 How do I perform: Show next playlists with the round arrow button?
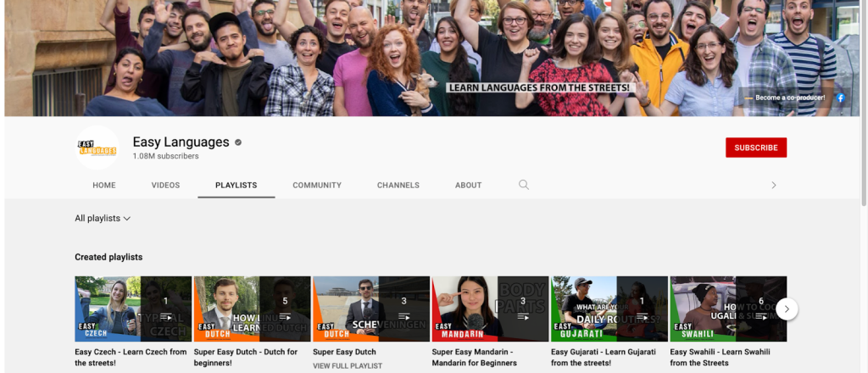(x=787, y=309)
